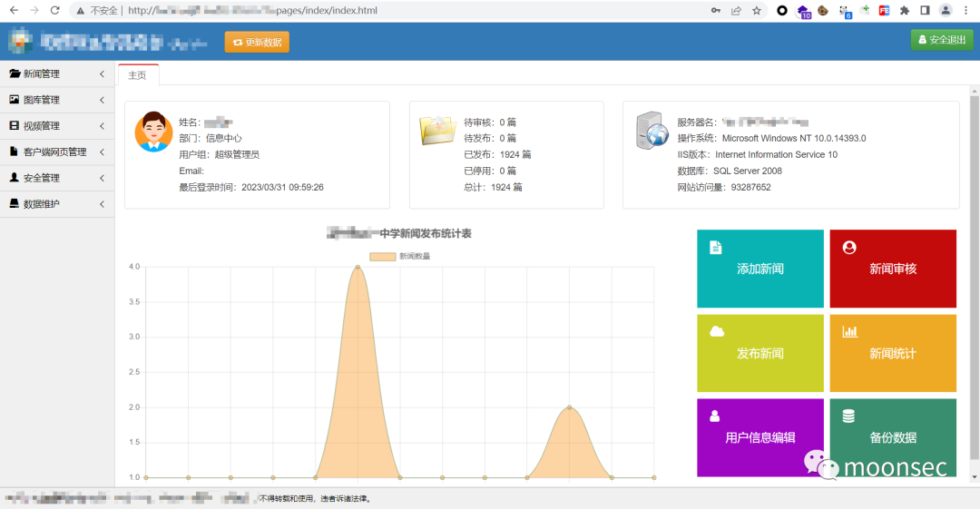980x509 pixels.
Task: Expand 新闻管理 using its chevron
Action: point(102,73)
